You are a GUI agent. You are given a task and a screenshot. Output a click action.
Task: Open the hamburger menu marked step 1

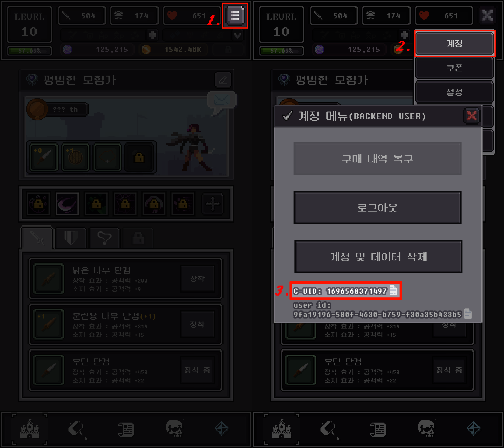(235, 16)
